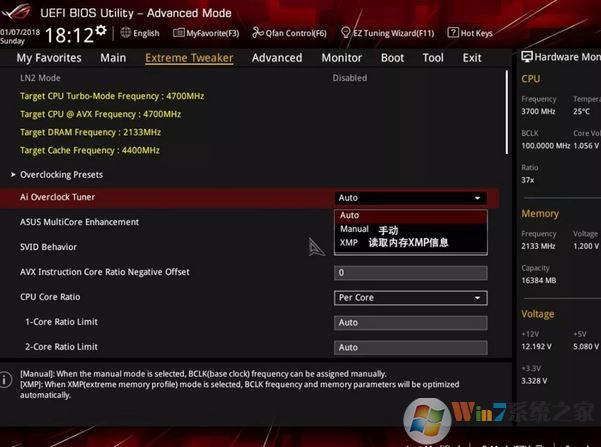Expand the Overclocking Presets submenu

coord(60,175)
